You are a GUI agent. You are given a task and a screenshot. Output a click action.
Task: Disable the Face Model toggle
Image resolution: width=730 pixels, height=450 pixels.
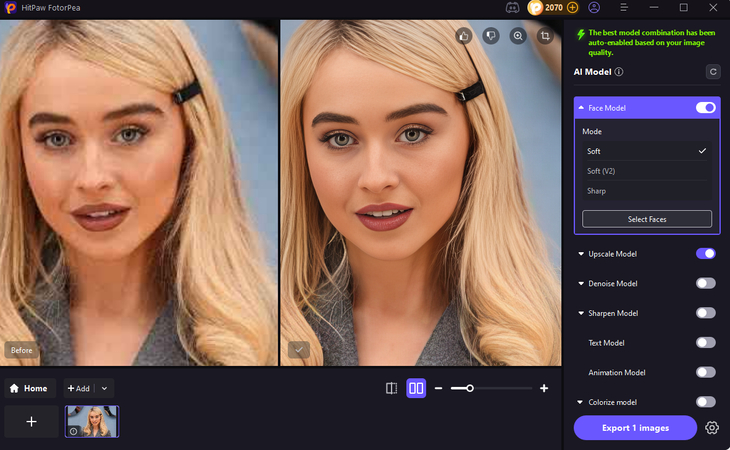click(x=705, y=108)
